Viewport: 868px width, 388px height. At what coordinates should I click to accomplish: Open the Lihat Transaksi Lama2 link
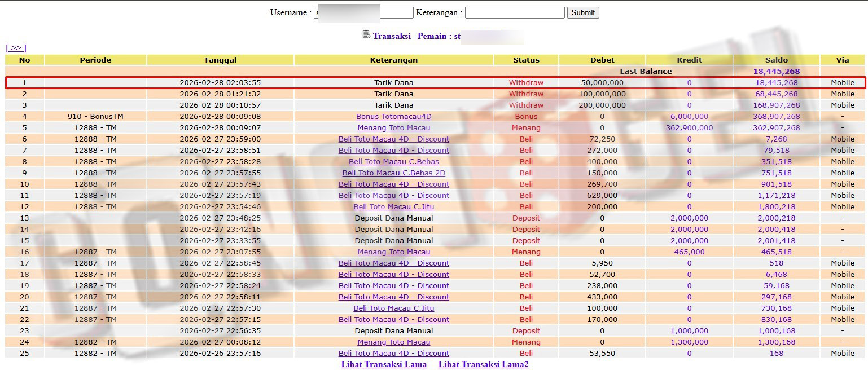pos(483,364)
